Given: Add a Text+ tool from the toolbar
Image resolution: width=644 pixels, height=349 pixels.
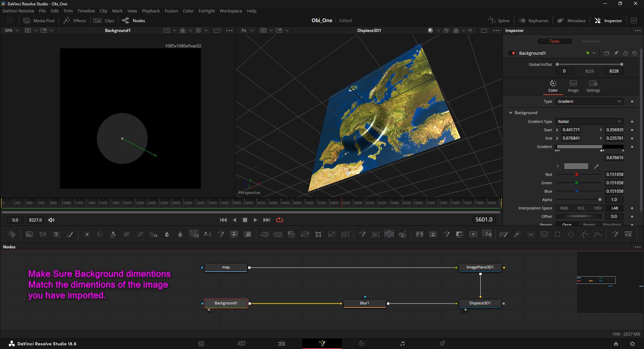Looking at the screenshot, I should coord(56,235).
